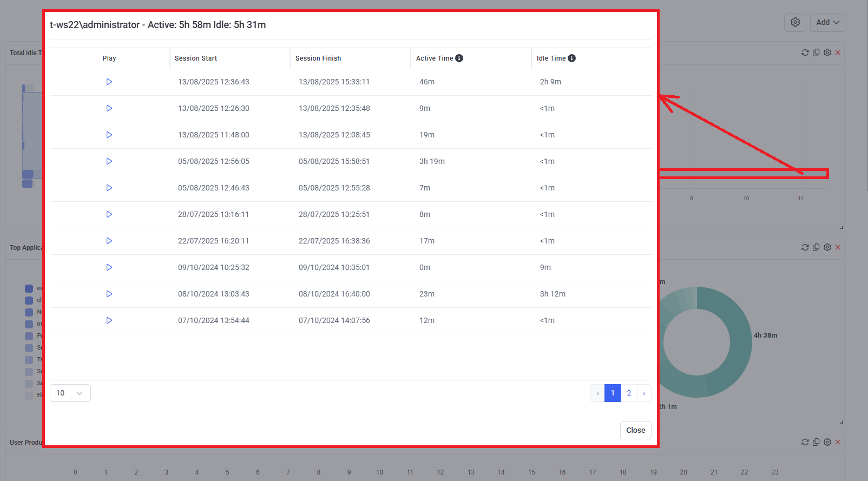Click the Active Time info icon

pyautogui.click(x=459, y=58)
